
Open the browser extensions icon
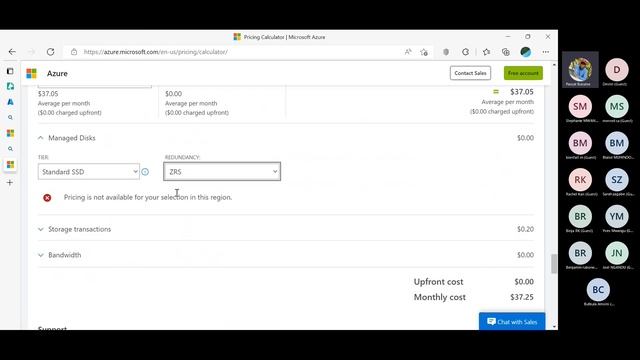[x=466, y=52]
